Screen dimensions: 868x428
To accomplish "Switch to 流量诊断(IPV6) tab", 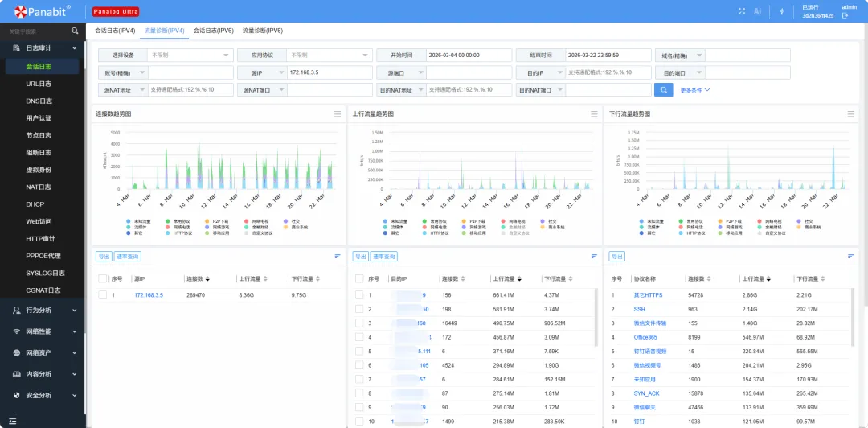I will pos(262,31).
